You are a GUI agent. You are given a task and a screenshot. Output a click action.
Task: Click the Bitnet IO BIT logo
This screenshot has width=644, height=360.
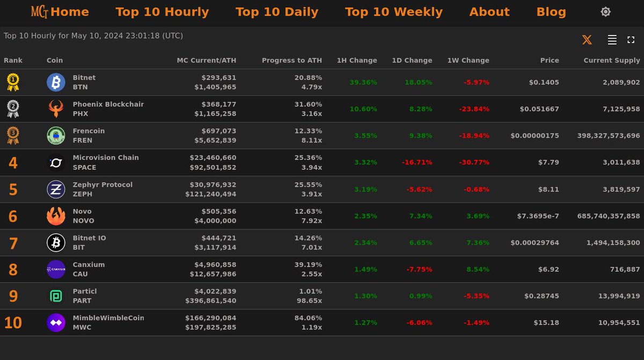(x=56, y=242)
